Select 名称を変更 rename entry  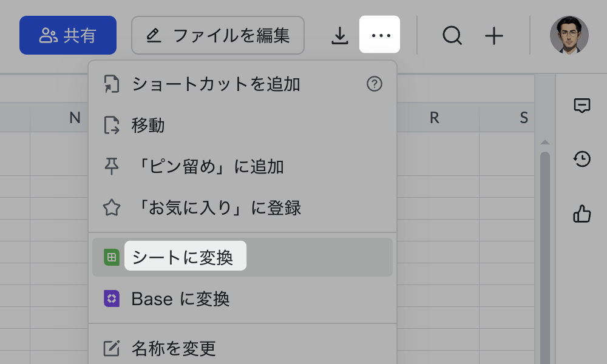[x=242, y=348]
